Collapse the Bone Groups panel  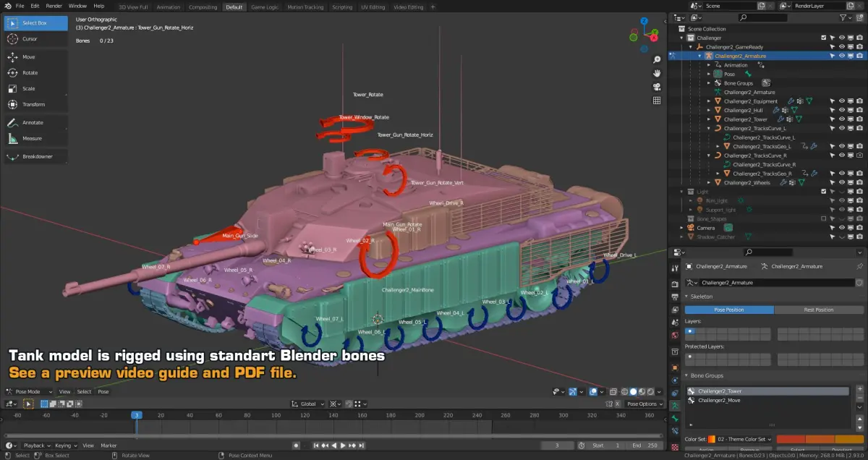pyautogui.click(x=686, y=376)
